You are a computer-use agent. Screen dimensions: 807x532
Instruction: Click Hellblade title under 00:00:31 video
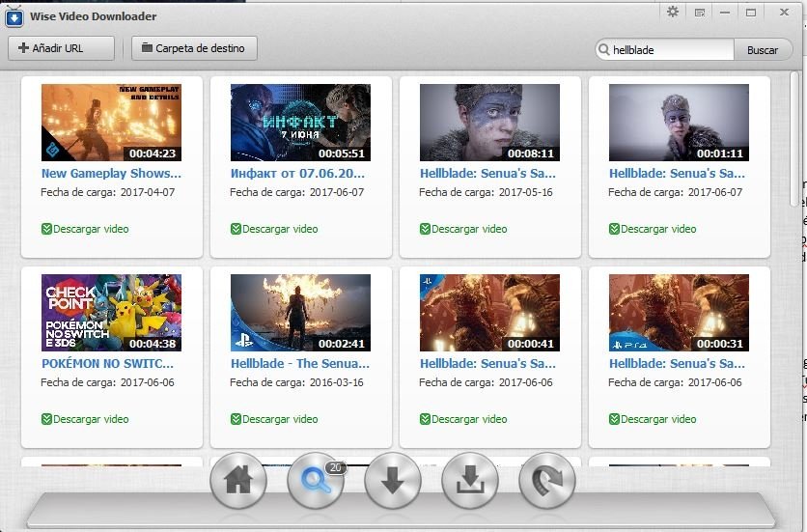click(x=677, y=364)
